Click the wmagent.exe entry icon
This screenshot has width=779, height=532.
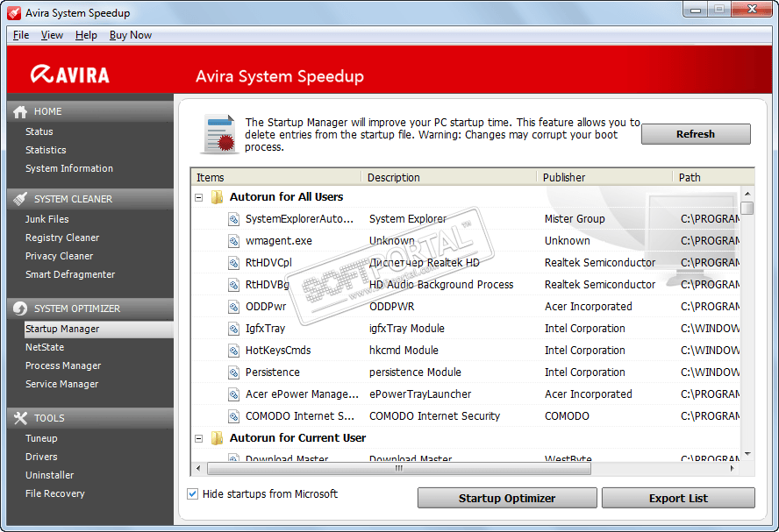[x=234, y=241]
